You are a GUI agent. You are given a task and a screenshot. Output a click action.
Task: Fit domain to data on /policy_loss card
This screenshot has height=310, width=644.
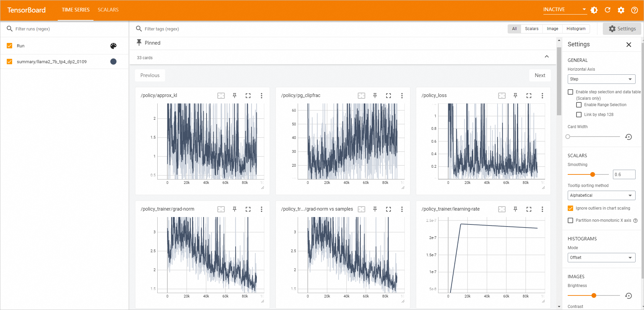click(502, 96)
